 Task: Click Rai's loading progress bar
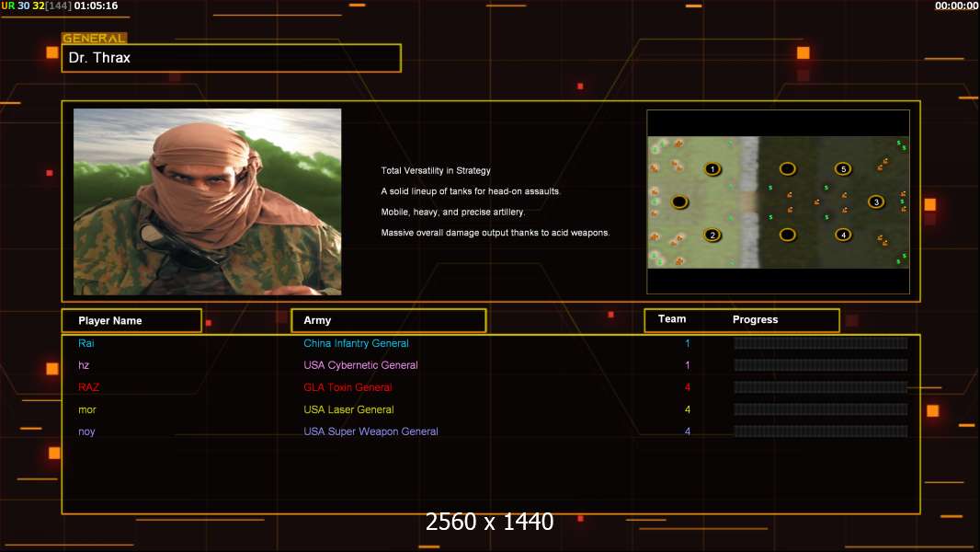(x=821, y=343)
